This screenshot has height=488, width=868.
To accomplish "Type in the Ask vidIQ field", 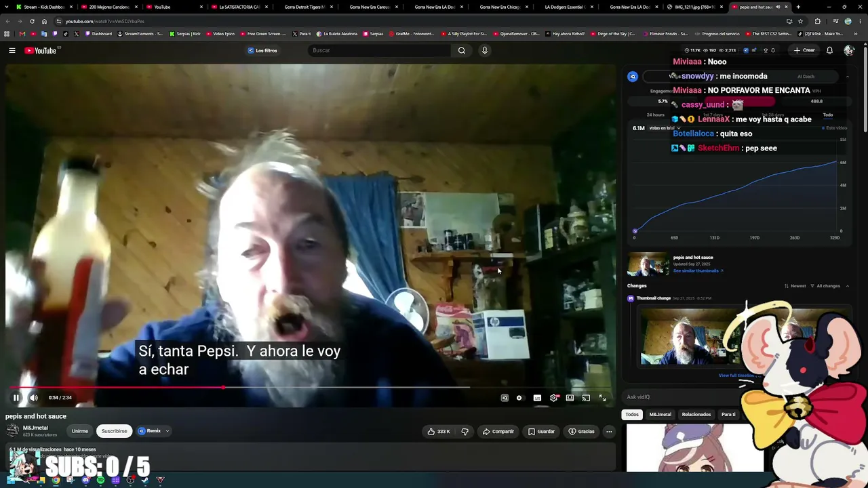I will [682, 397].
